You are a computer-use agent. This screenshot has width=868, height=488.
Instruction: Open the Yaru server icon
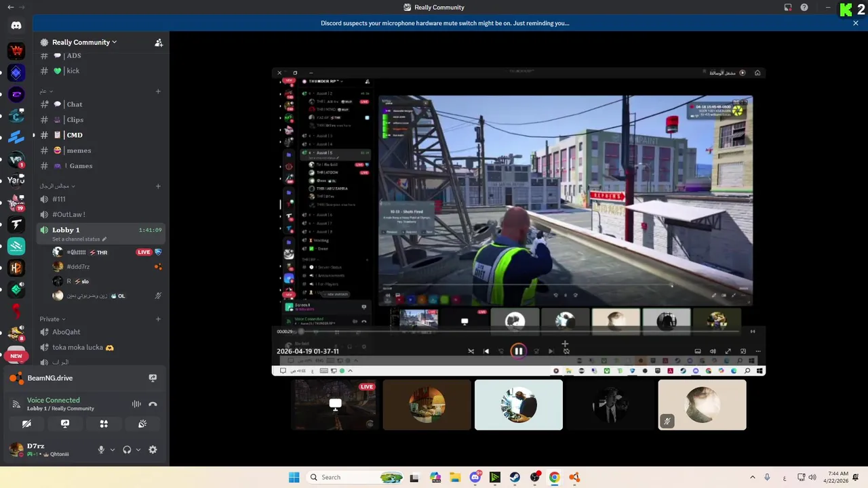tap(16, 180)
